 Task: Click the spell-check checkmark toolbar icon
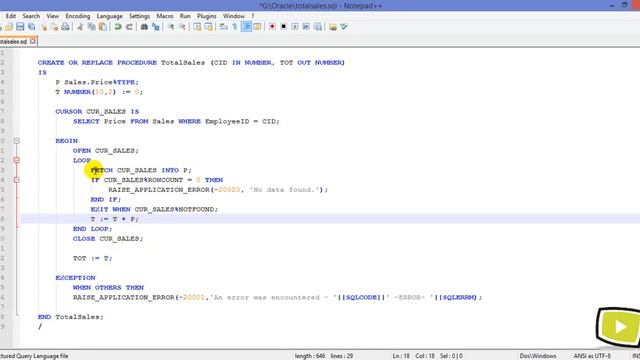(344, 27)
